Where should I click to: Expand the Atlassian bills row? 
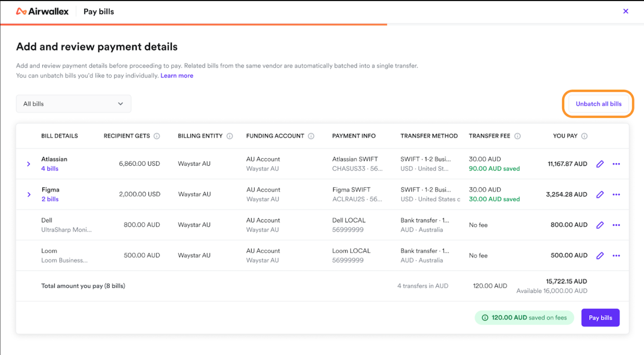[x=29, y=164]
